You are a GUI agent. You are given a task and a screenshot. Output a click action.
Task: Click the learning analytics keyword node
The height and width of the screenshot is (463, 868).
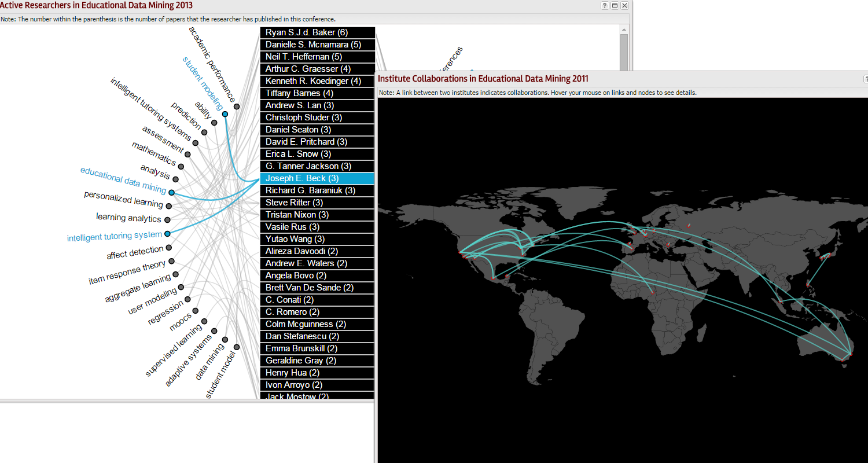[167, 219]
